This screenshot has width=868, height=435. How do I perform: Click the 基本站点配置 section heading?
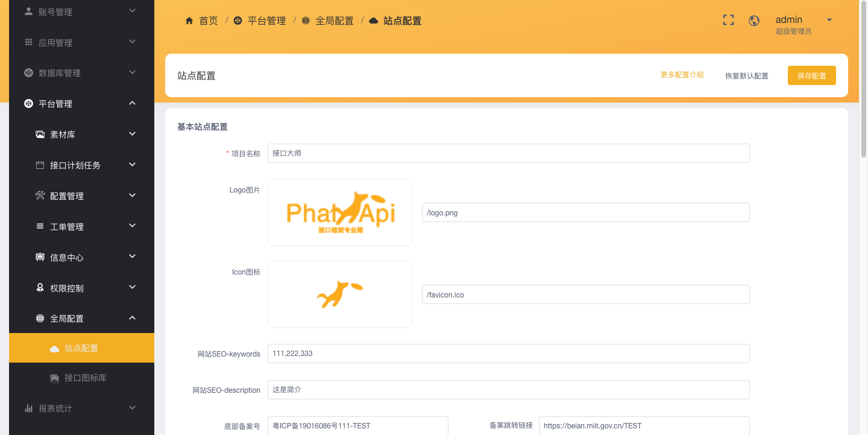[x=203, y=127]
